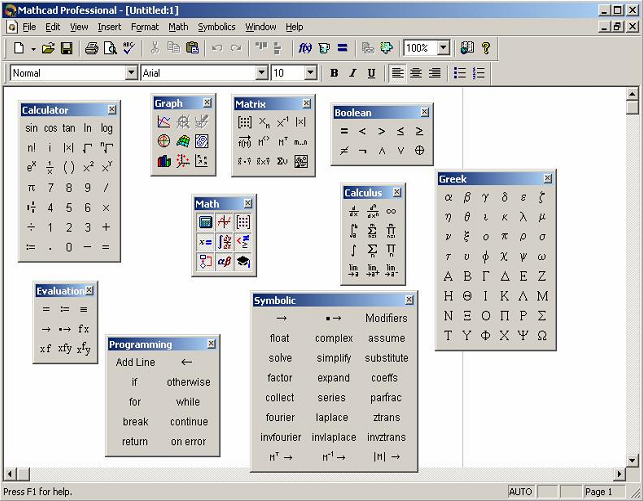Insert indefinite integral in Calculus palette
Viewport: 643px width, 501px height.
353,250
